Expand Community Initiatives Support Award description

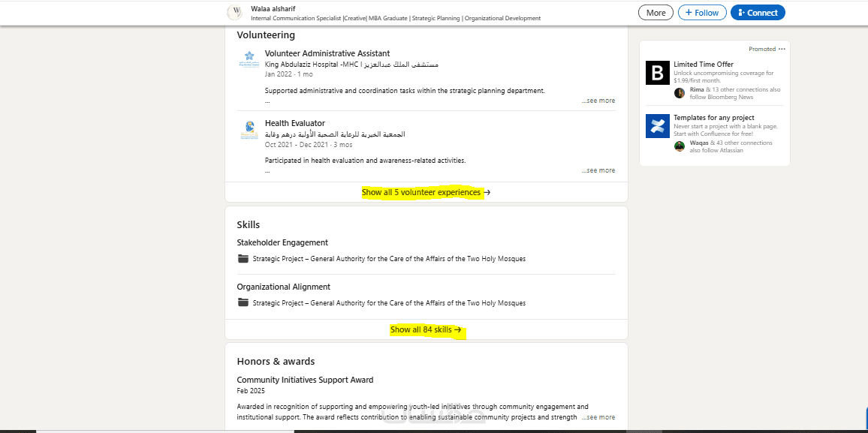tap(598, 417)
